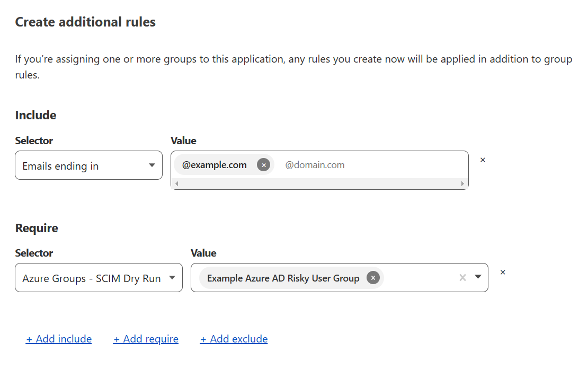Select the @example.com chip label
This screenshot has width=588, height=369.
(x=215, y=165)
